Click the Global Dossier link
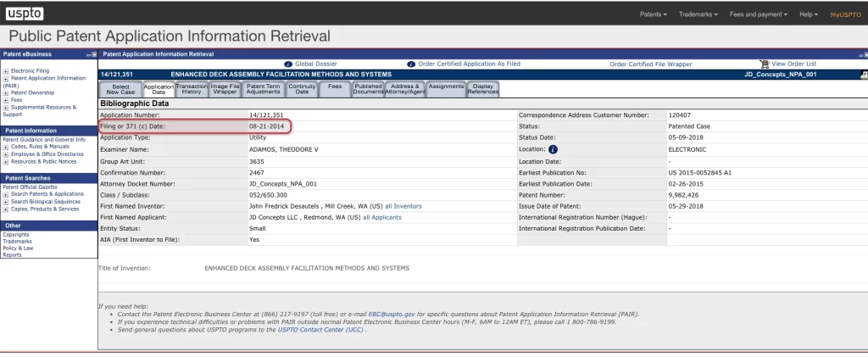This screenshot has height=357, width=868. point(315,64)
